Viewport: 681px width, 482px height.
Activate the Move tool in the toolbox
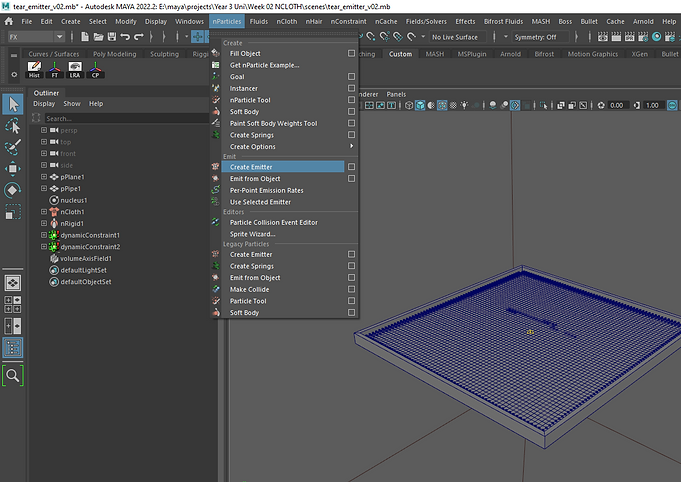[x=13, y=168]
